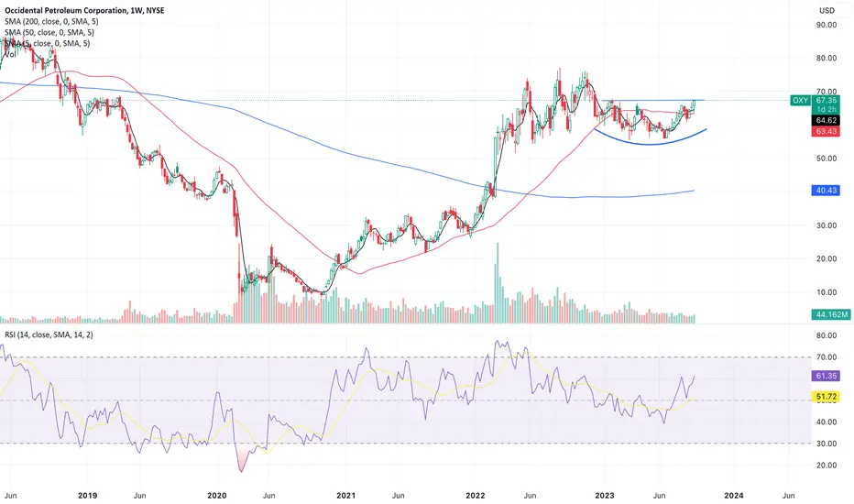Click the Occidental Petroleum Corporation chart title
The height and width of the screenshot is (504, 854).
[84, 10]
